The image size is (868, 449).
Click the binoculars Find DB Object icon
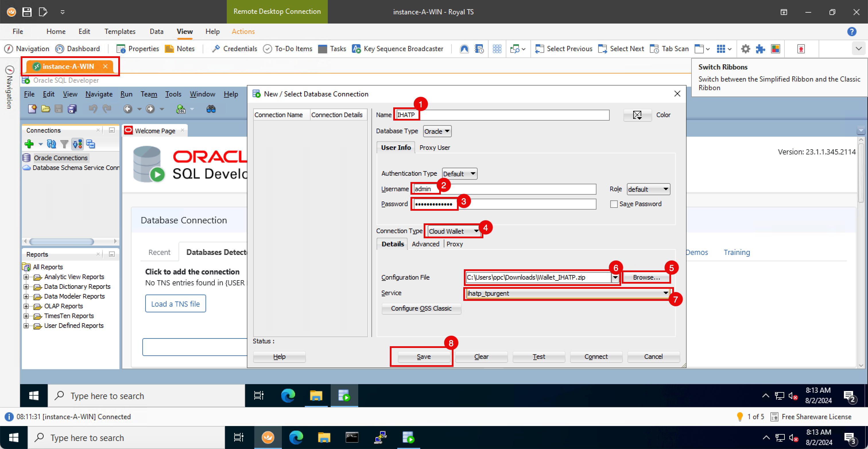[x=211, y=109]
